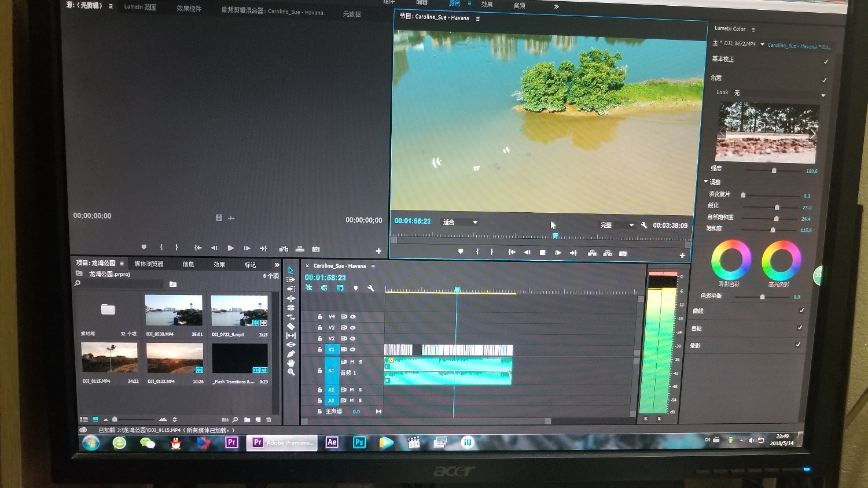Switch to the Effect Controls tab
The width and height of the screenshot is (868, 488).
[189, 9]
